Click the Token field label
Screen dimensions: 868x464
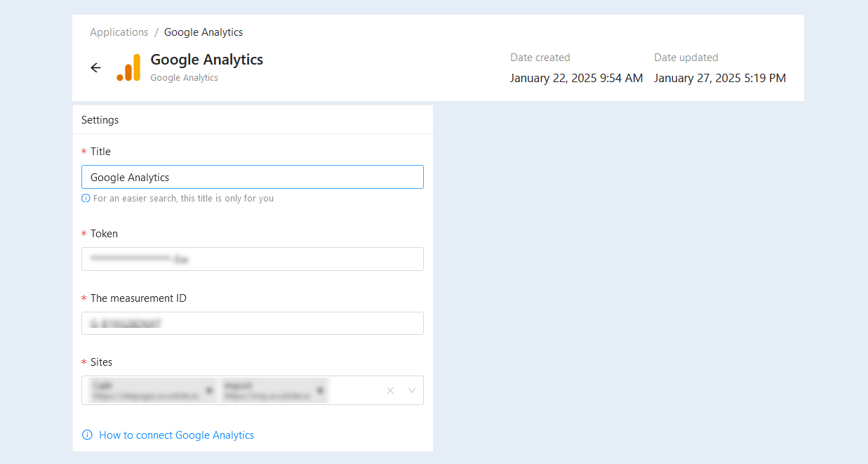tap(104, 234)
